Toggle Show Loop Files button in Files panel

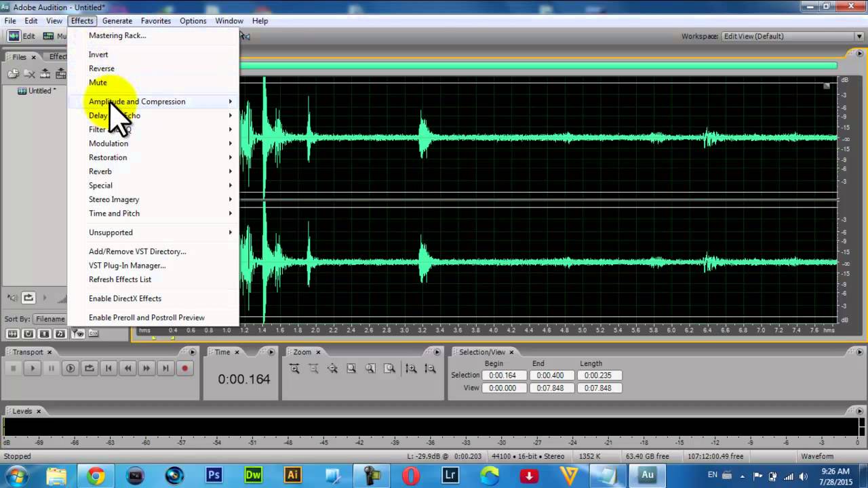(28, 333)
